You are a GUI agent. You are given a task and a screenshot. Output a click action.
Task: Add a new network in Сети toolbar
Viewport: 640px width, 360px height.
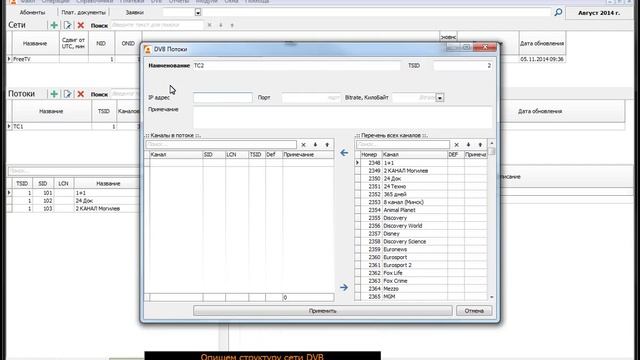coord(54,25)
